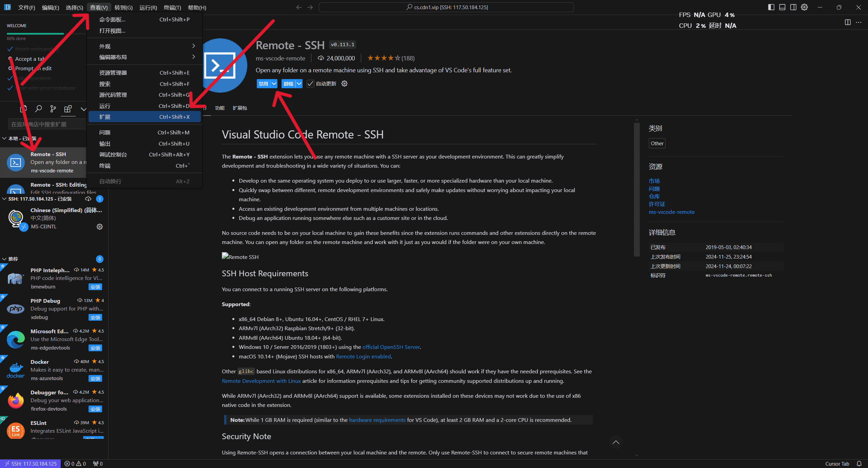Click the extension details vertical scrollbar
This screenshot has height=468, width=868.
636,190
